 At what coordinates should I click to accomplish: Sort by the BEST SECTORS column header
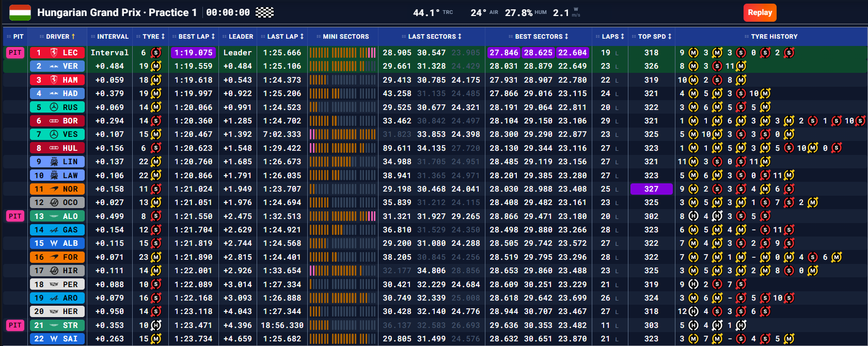click(539, 37)
